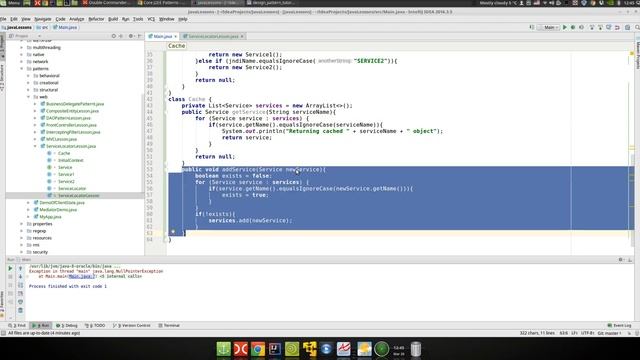Open Project panel settings gear
This screenshot has height=360, width=640.
131,36
